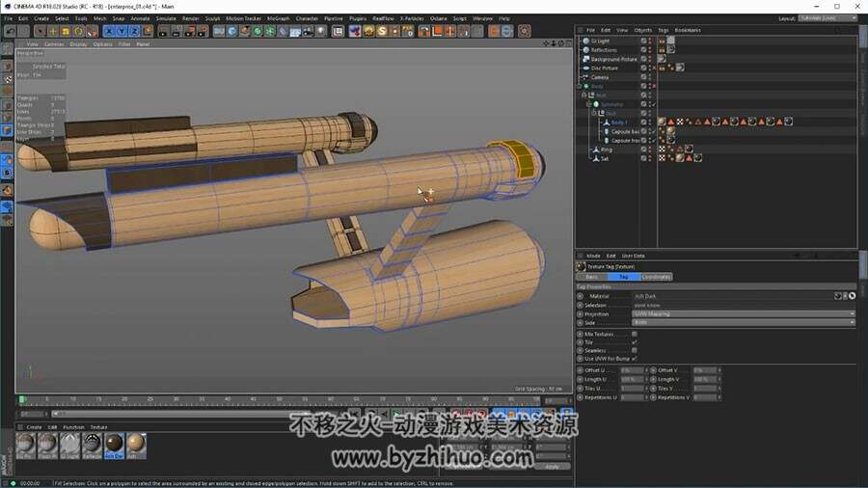Screen dimensions: 868x488
Task: Open the Layout dropdown at top right
Action: tap(827, 18)
